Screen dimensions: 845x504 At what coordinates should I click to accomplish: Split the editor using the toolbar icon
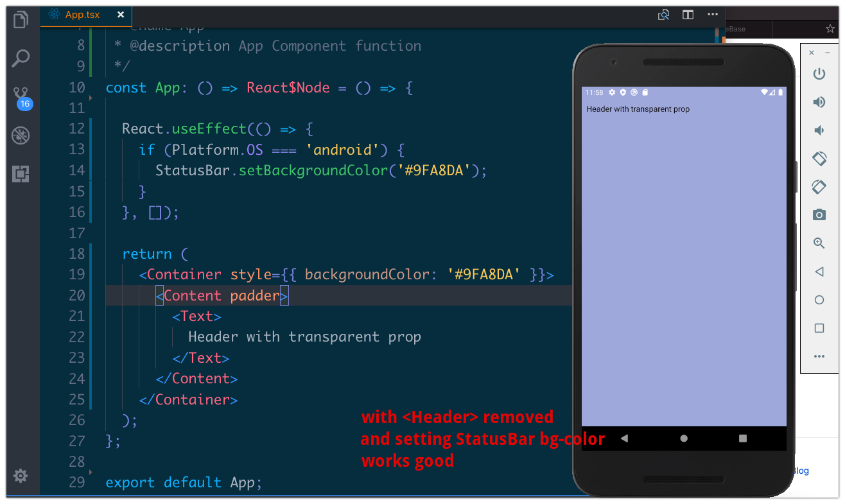[687, 14]
